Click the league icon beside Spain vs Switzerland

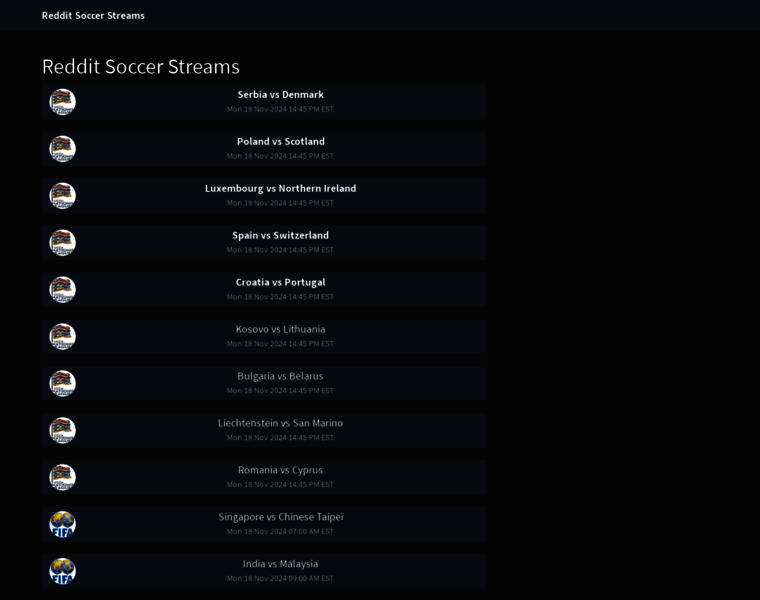coord(63,242)
